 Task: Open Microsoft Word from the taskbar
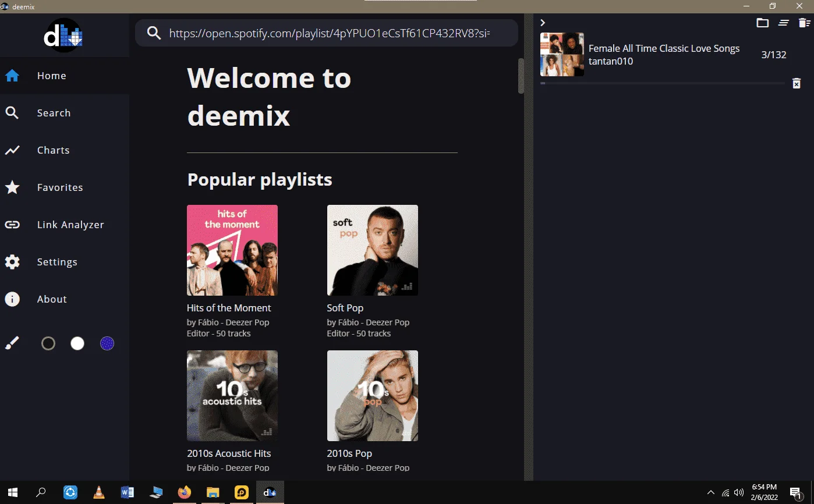[x=128, y=492]
